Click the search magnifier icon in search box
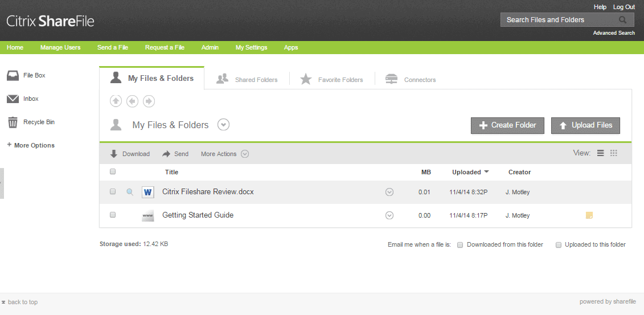644x315 pixels. (622, 20)
